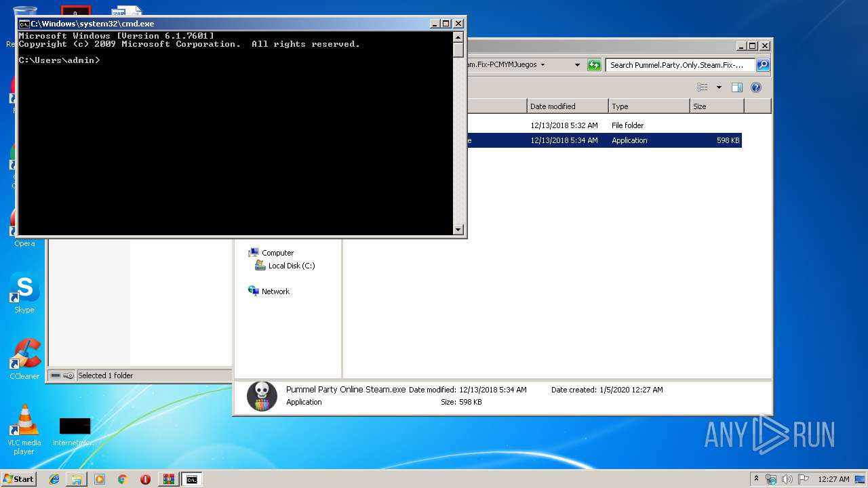
Task: Click the key icon in WinRAR status bar
Action: [68, 375]
